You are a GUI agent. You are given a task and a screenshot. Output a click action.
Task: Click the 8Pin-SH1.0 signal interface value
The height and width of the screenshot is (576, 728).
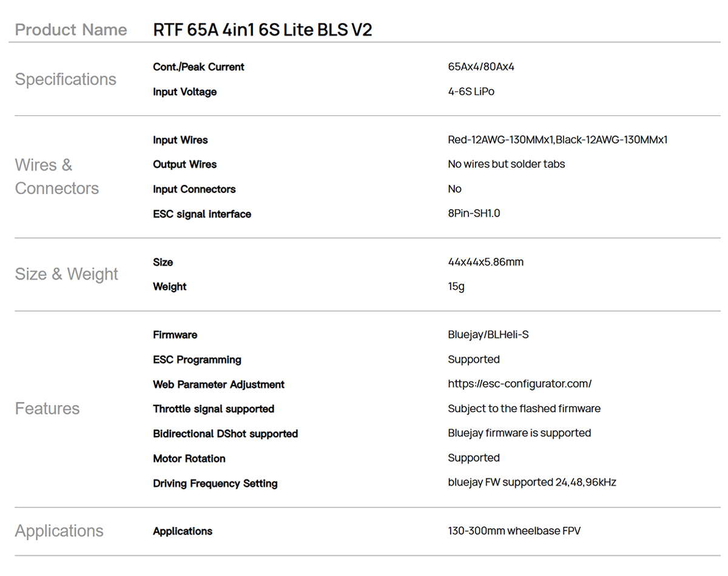[x=474, y=213]
